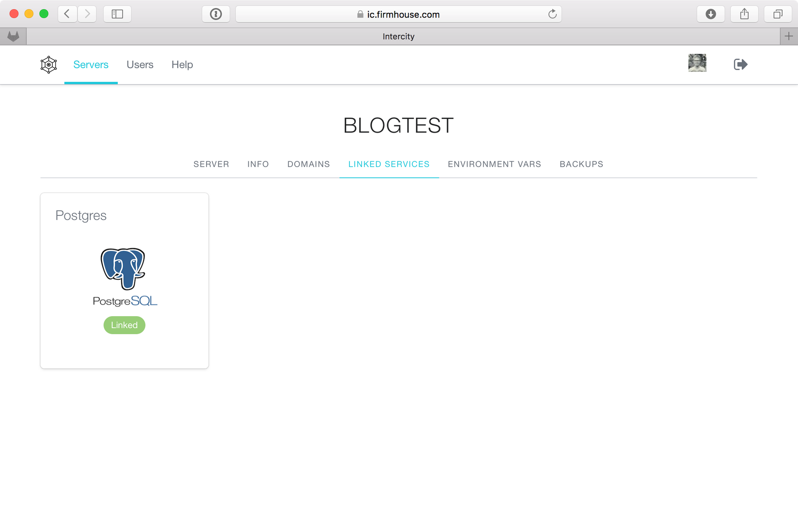This screenshot has width=798, height=532.
Task: Show Safari downloads icon
Action: coord(711,14)
